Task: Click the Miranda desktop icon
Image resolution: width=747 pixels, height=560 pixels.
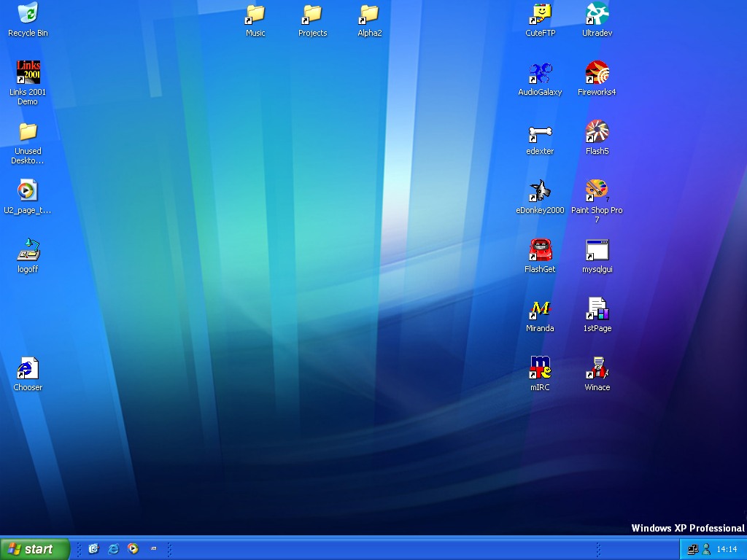Action: (540, 309)
